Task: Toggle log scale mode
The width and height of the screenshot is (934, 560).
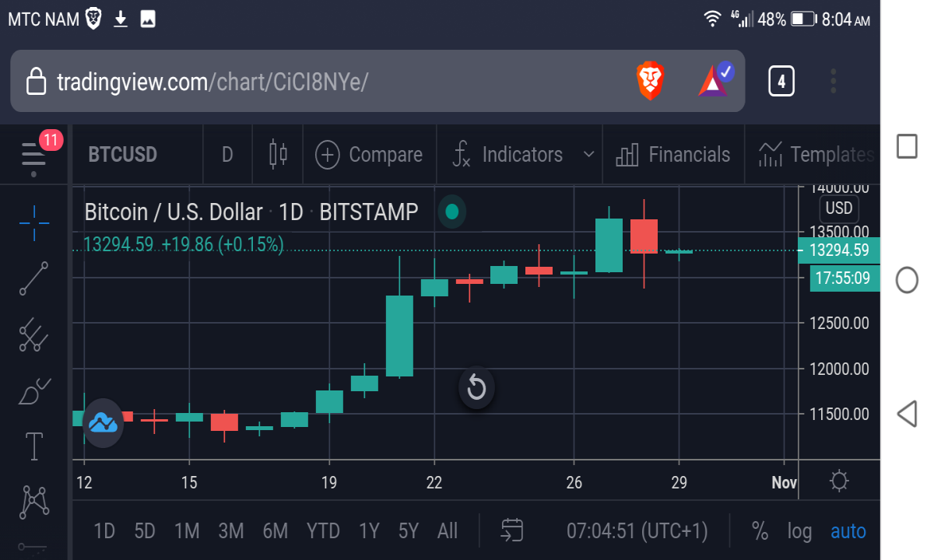Action: pyautogui.click(x=799, y=532)
